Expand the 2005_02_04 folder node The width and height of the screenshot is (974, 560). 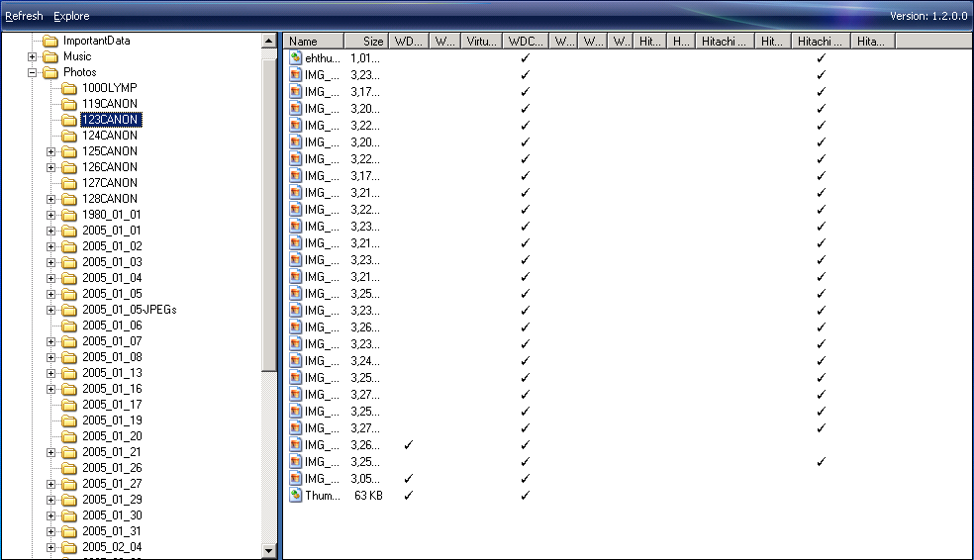click(50, 547)
